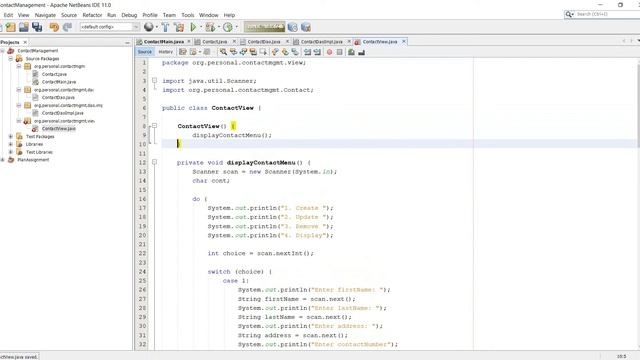Viewport: 640px width, 360px height.
Task: Click the Redo arrow icon
Action: pos(67,27)
